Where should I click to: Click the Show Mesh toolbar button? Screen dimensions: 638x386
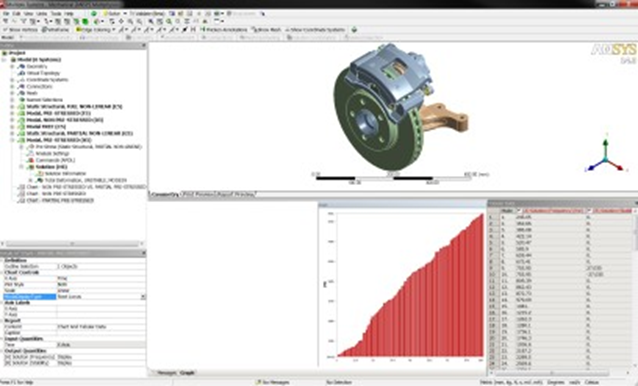pyautogui.click(x=267, y=30)
